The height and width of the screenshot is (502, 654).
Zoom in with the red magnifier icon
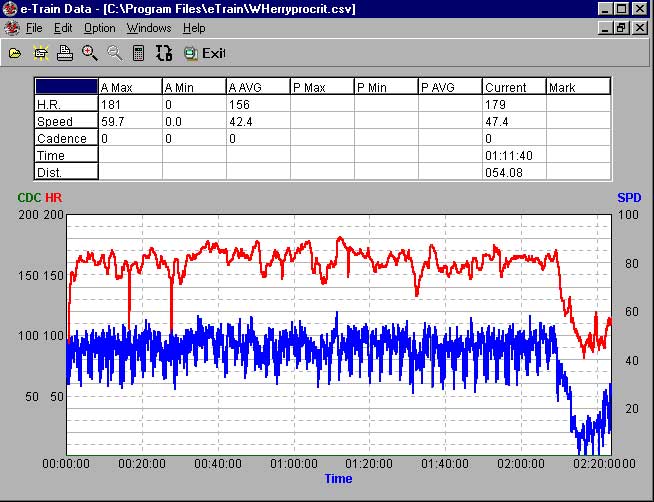click(x=90, y=53)
